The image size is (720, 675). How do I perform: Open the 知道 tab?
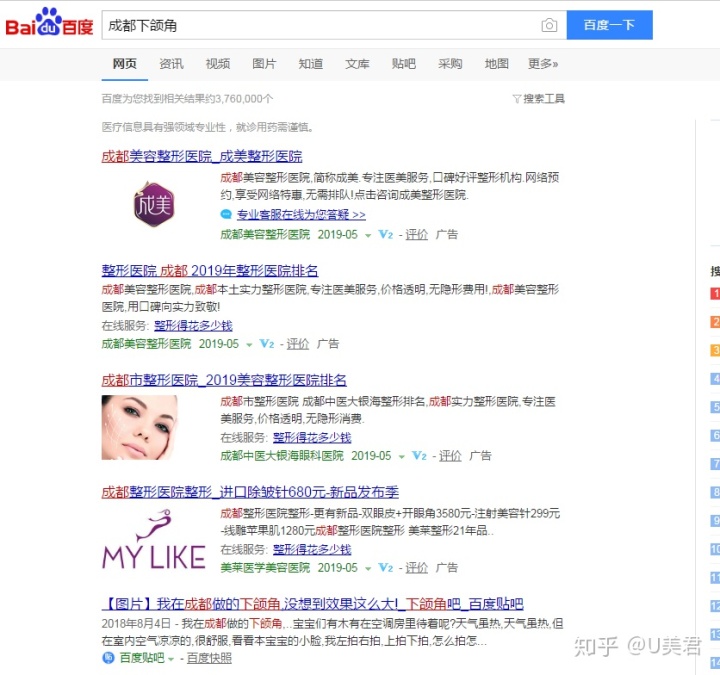[x=311, y=64]
